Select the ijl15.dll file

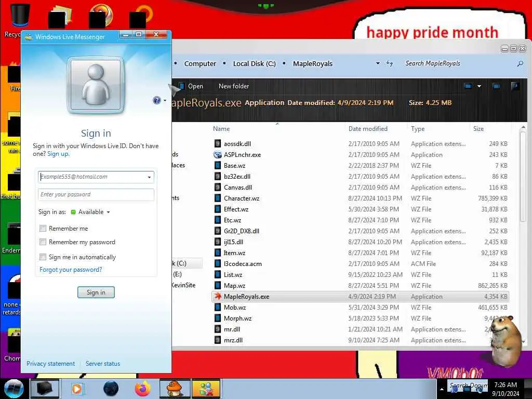[360, 242]
